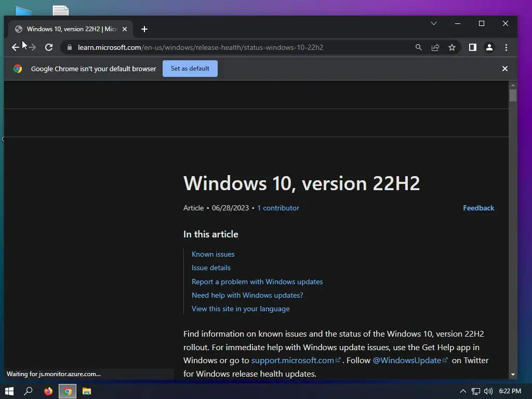The width and height of the screenshot is (532, 399).
Task: Set Chrome as default browser
Action: (x=190, y=69)
